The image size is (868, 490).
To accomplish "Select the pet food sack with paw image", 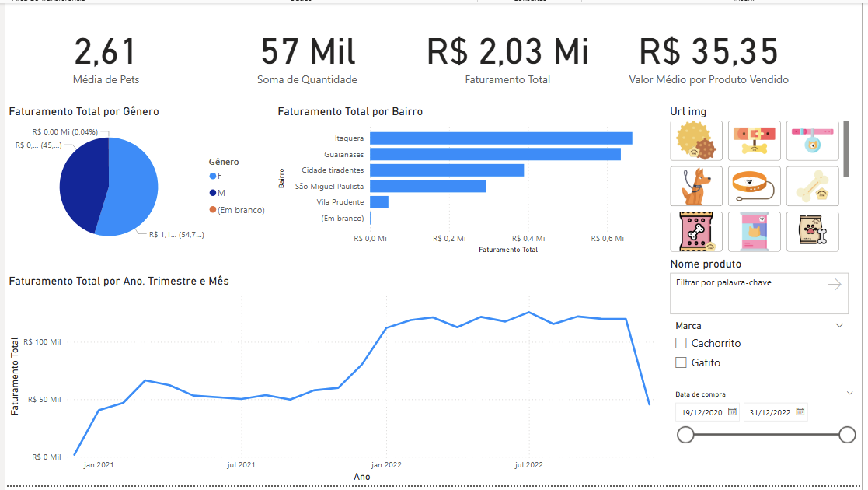I will coord(812,231).
